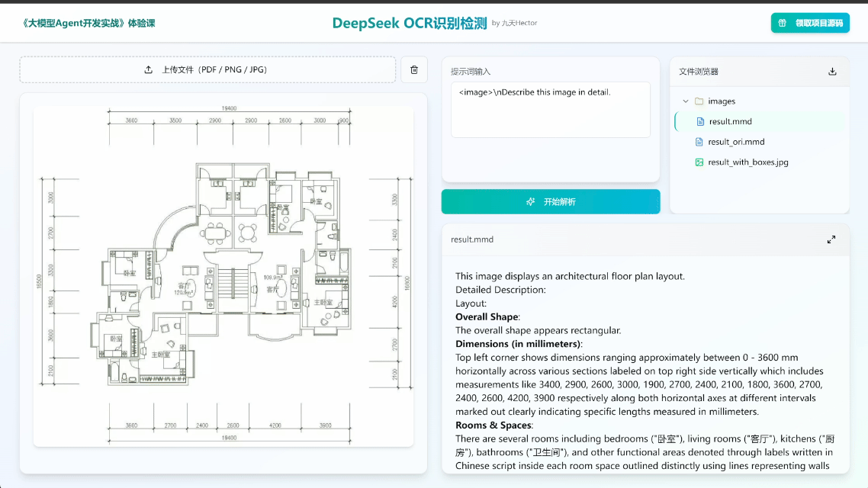Click the gift icon on 领取项目源码 button

[781, 23]
